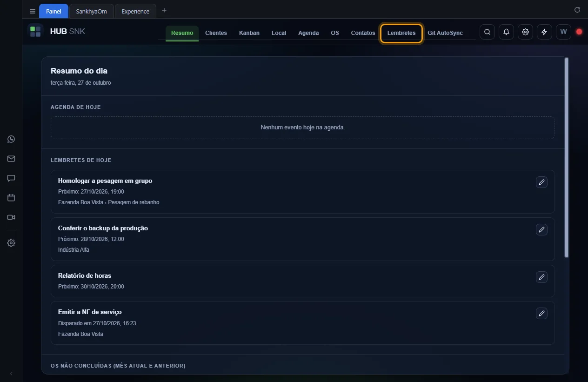Open the Local section
The width and height of the screenshot is (588, 382).
[x=279, y=33]
